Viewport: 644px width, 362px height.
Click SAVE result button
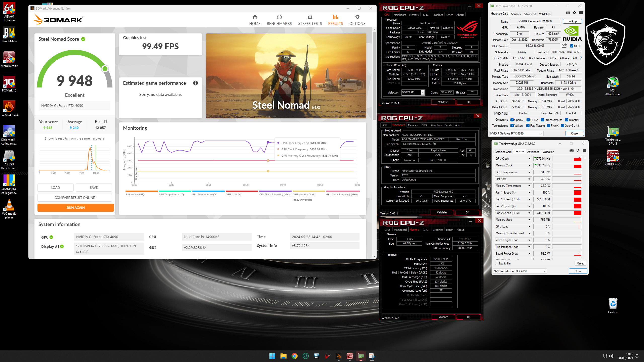(x=94, y=188)
